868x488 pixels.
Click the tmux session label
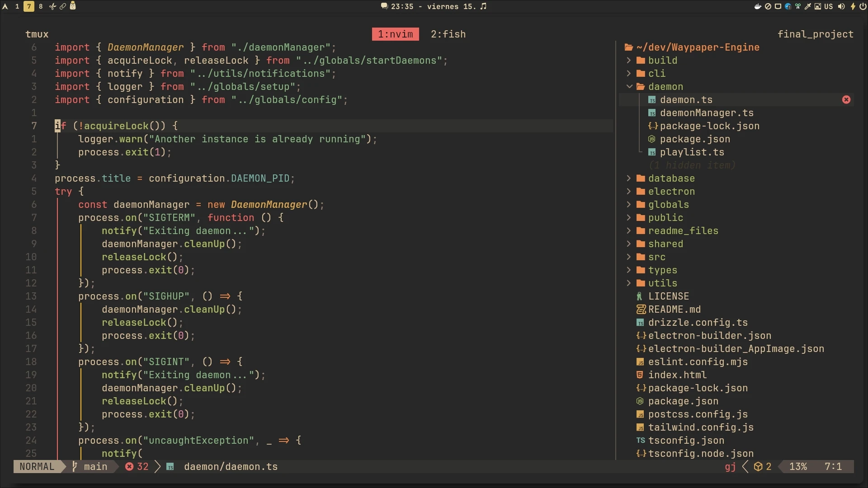pyautogui.click(x=37, y=34)
